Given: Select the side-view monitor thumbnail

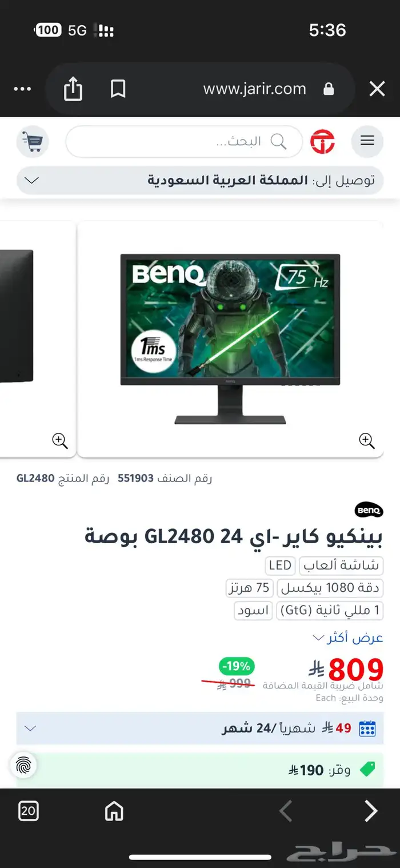Looking at the screenshot, I should click(37, 339).
